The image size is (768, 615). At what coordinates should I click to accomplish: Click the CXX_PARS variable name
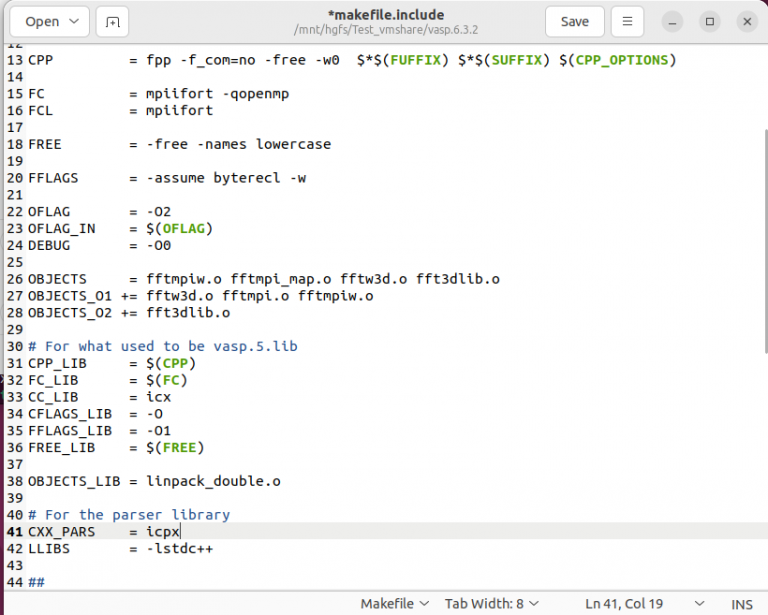[62, 532]
